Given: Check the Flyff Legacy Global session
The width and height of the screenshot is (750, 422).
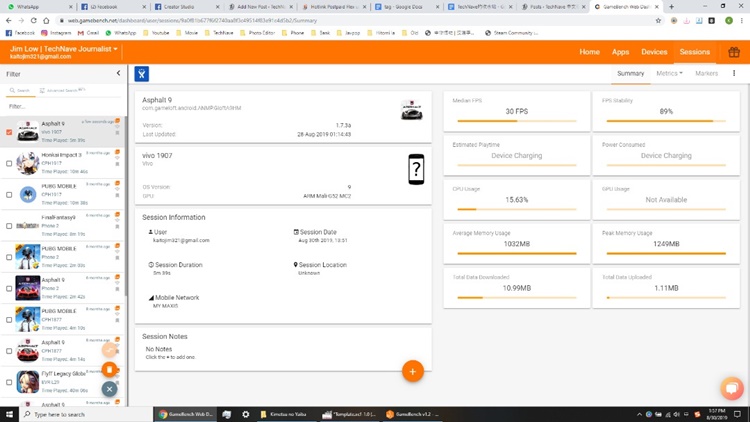Looking at the screenshot, I should tap(9, 382).
